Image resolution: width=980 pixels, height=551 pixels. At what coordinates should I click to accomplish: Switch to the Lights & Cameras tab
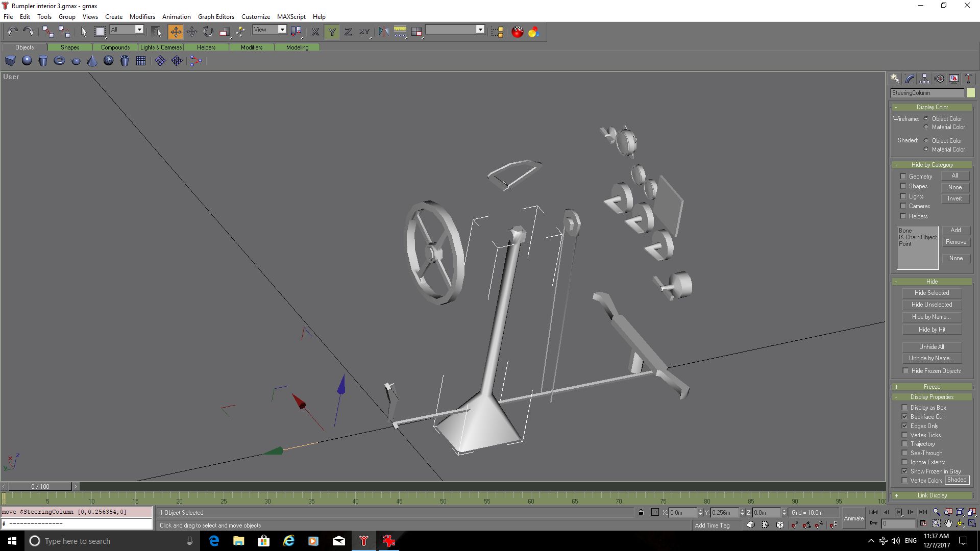tap(161, 47)
